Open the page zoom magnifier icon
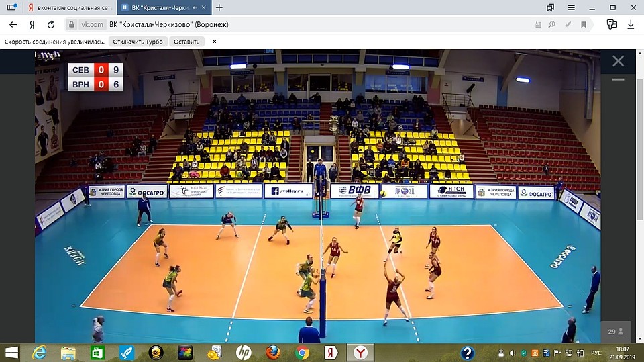644x362 pixels. pos(552,25)
